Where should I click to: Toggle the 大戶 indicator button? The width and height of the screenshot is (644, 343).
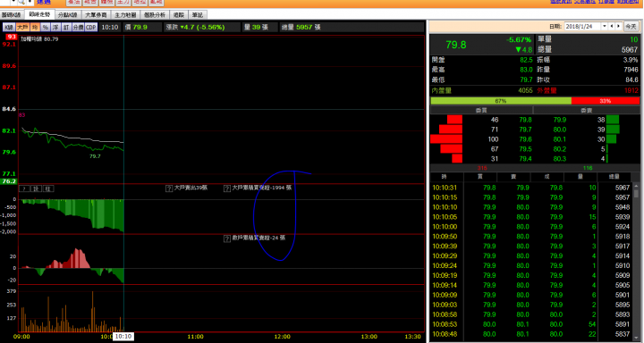tap(22, 28)
